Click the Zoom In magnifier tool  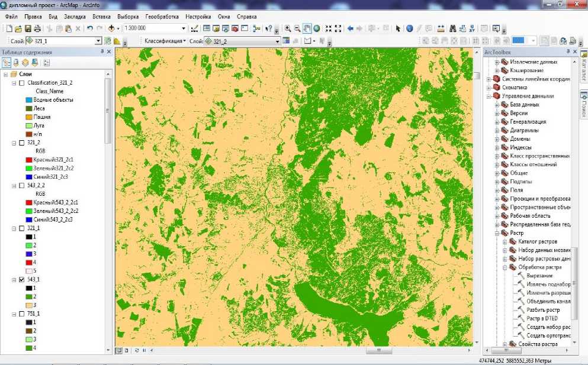point(288,28)
